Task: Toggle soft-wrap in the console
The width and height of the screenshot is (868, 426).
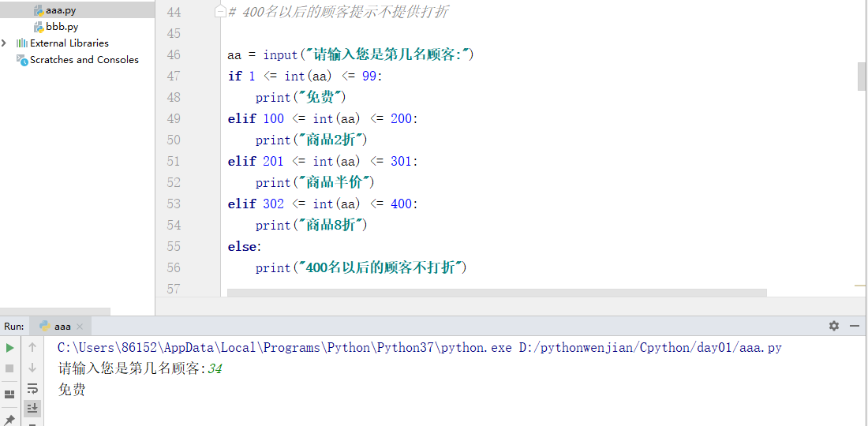Action: click(x=32, y=388)
